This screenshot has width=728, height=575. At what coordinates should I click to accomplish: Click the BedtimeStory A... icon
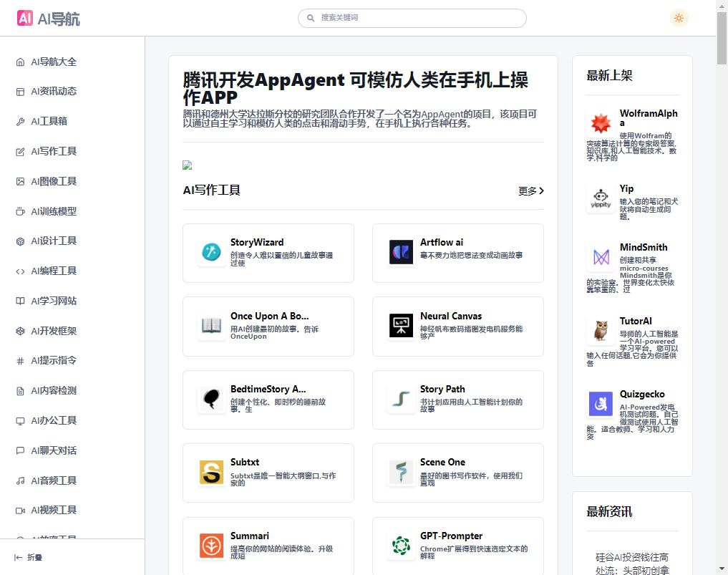(211, 399)
